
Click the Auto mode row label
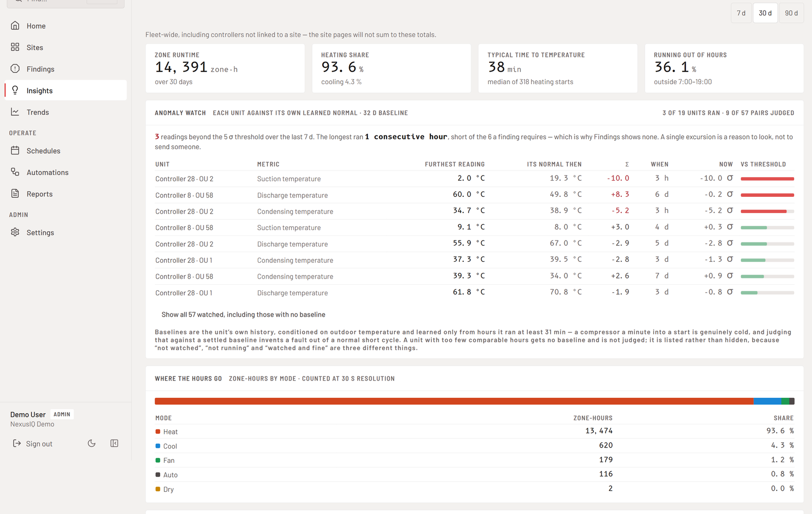click(x=171, y=475)
